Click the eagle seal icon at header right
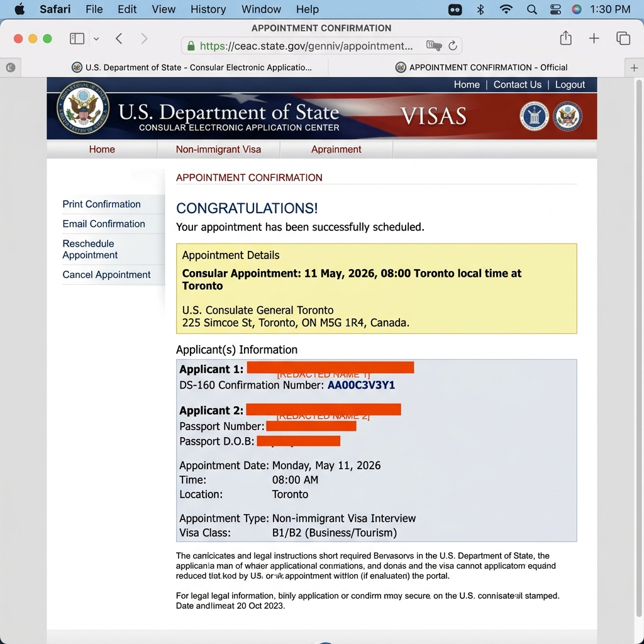644x644 pixels. point(567,116)
